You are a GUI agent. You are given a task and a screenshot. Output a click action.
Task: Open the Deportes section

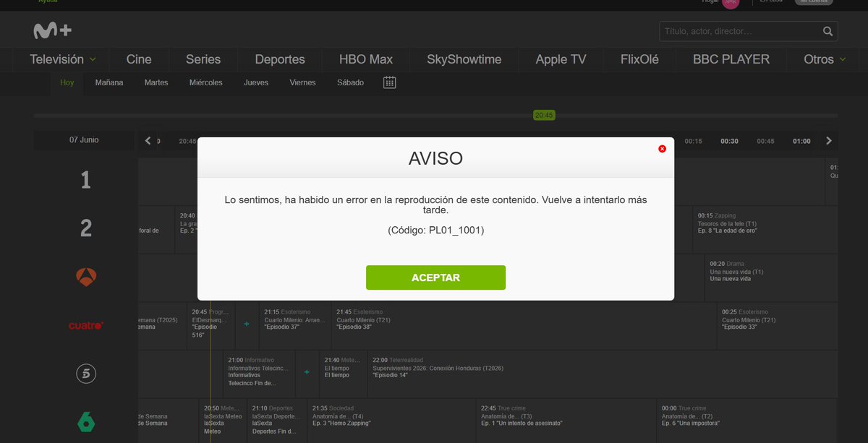pos(280,59)
